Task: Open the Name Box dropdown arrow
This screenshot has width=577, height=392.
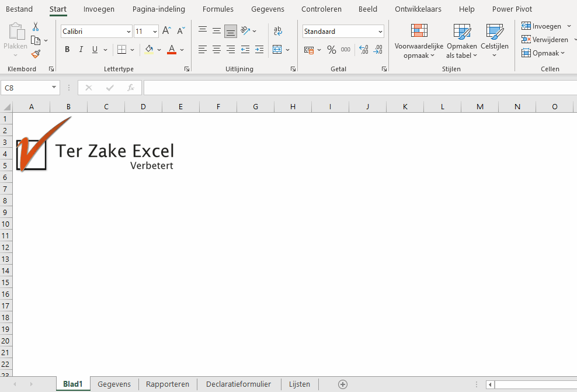Action: [54, 87]
